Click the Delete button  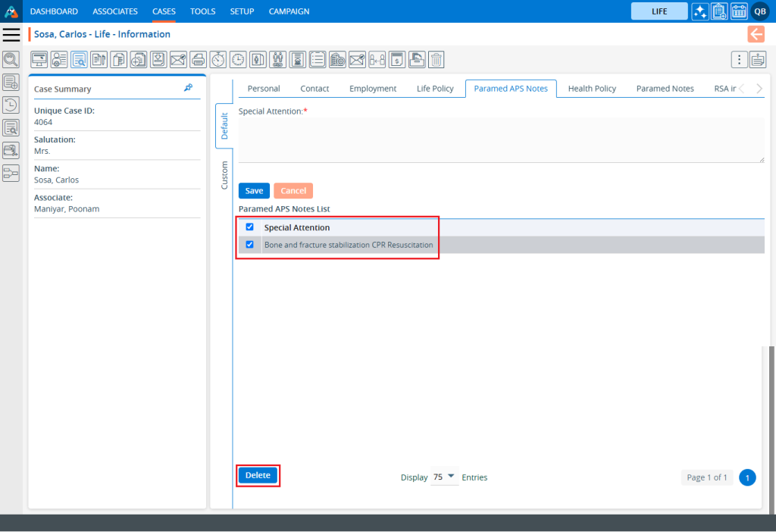pos(258,475)
